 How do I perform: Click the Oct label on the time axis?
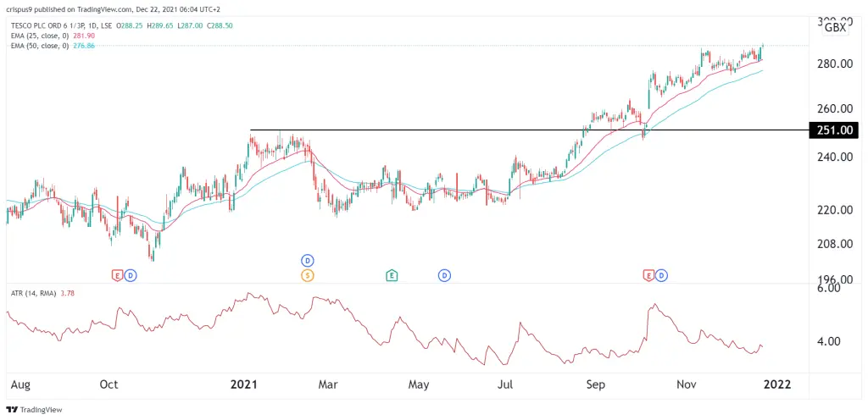pyautogui.click(x=108, y=384)
